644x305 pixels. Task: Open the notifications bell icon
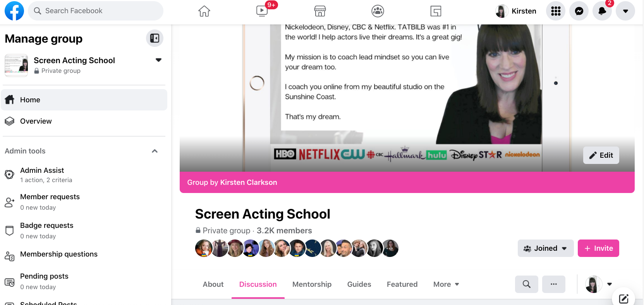[602, 11]
